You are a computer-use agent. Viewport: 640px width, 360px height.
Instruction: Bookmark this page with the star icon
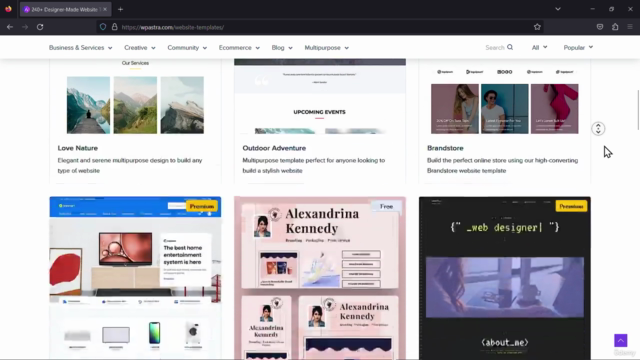pos(537,27)
